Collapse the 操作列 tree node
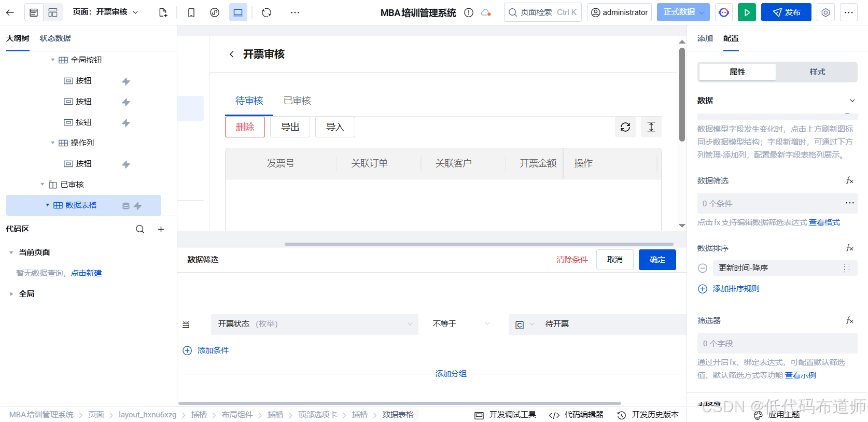 coord(52,143)
